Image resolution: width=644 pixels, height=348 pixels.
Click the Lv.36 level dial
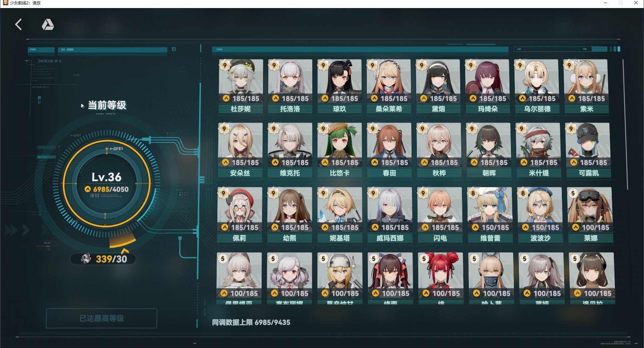coord(106,184)
